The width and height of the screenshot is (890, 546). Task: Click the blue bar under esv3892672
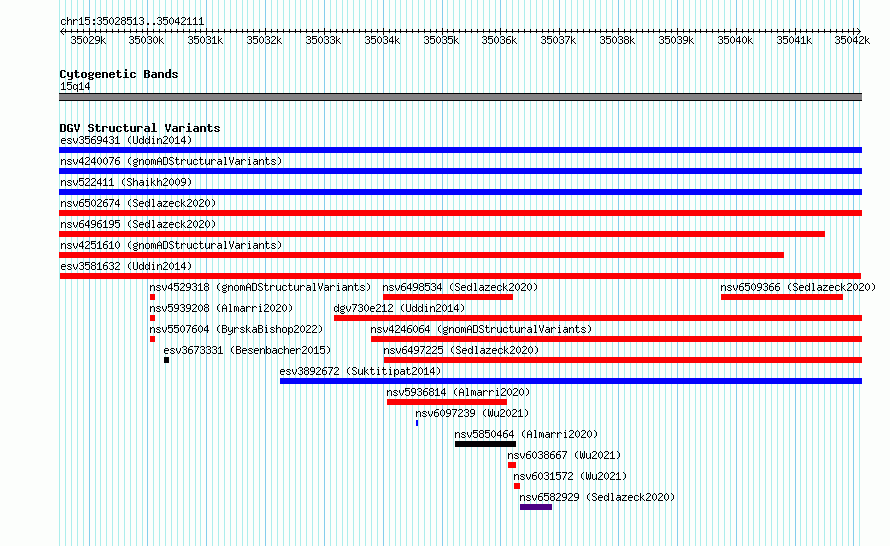pos(571,381)
